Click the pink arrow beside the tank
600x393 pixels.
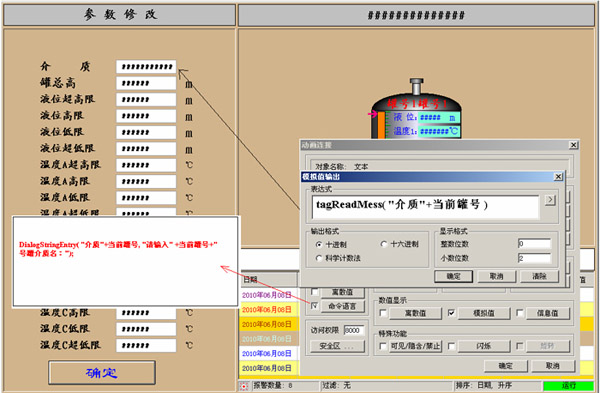pyautogui.click(x=372, y=114)
